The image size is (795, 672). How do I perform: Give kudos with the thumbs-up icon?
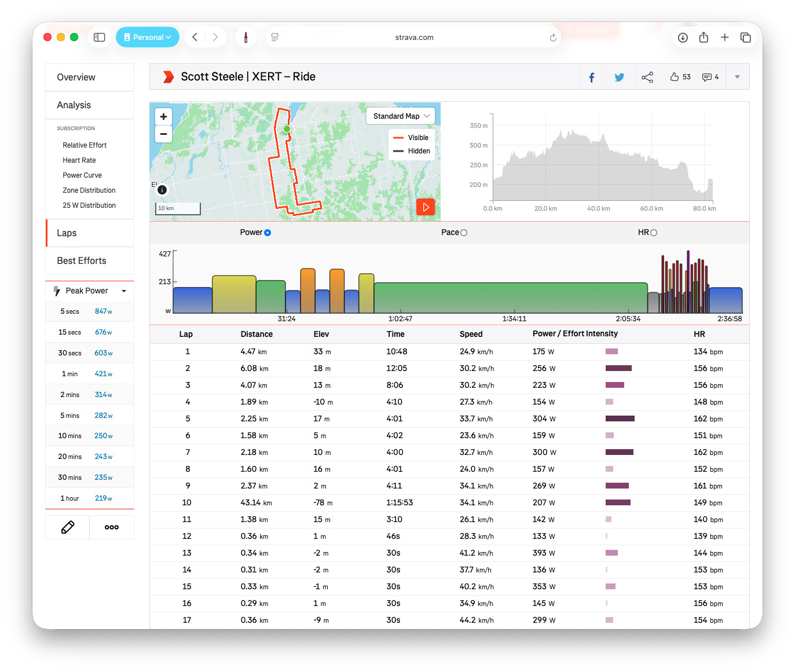pos(675,77)
